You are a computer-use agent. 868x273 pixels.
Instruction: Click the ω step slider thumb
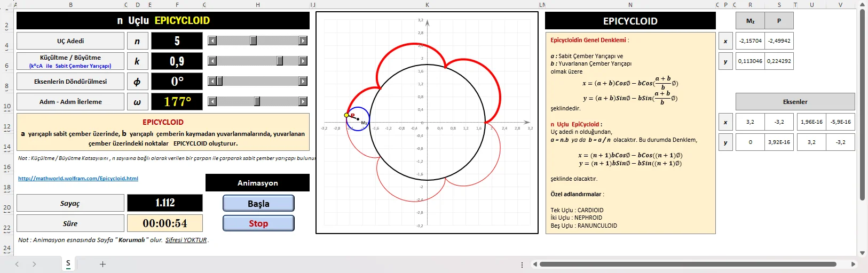click(x=257, y=101)
